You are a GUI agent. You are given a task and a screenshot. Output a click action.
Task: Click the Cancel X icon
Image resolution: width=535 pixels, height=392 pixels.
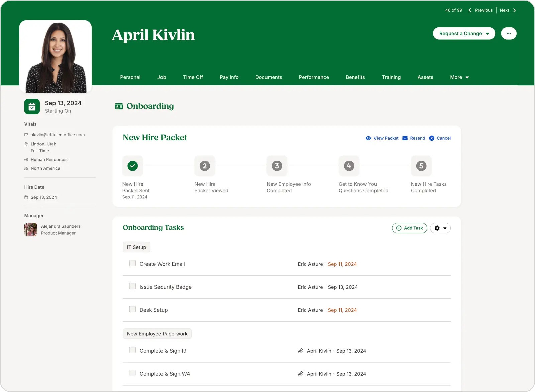point(432,138)
